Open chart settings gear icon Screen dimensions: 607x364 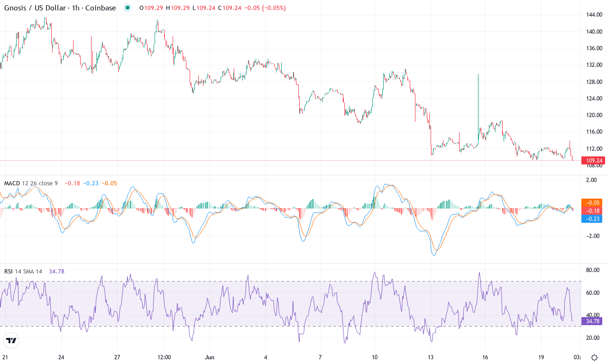[x=594, y=357]
